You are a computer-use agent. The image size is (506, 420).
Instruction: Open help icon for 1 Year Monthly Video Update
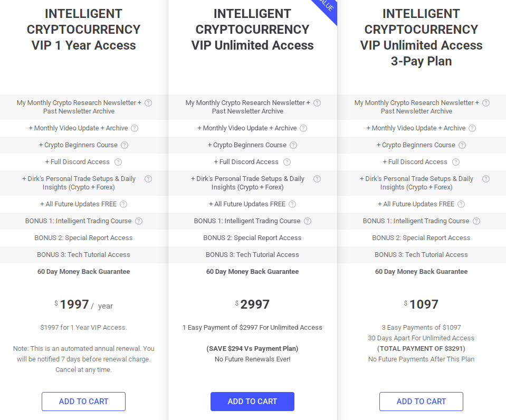pos(135,128)
